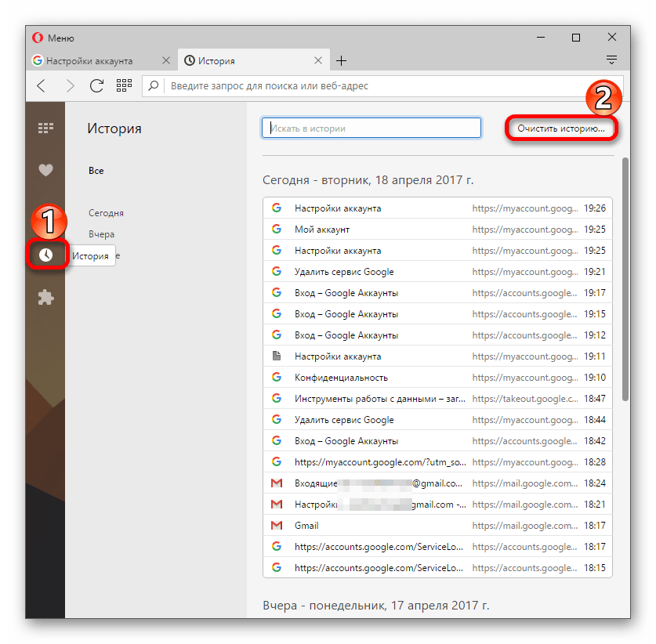This screenshot has height=644, width=656.
Task: Open Настройки аккаунта entry from 19:11
Action: pyautogui.click(x=437, y=356)
